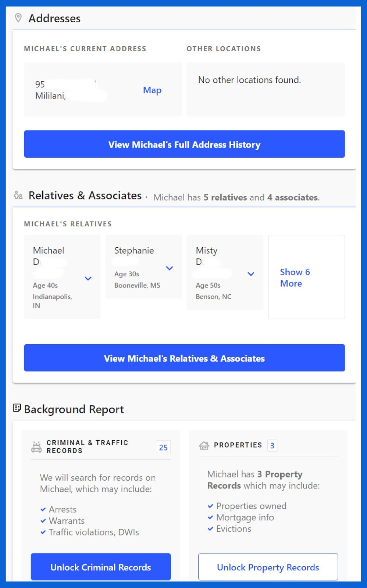This screenshot has width=367, height=588.
Task: Expand the Michael relative card chevron
Action: click(88, 279)
